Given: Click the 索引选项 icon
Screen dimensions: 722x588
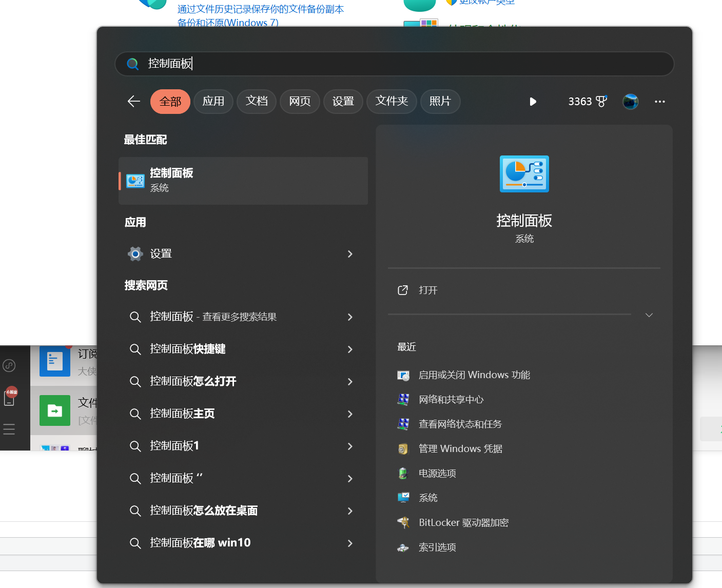Looking at the screenshot, I should pos(403,547).
